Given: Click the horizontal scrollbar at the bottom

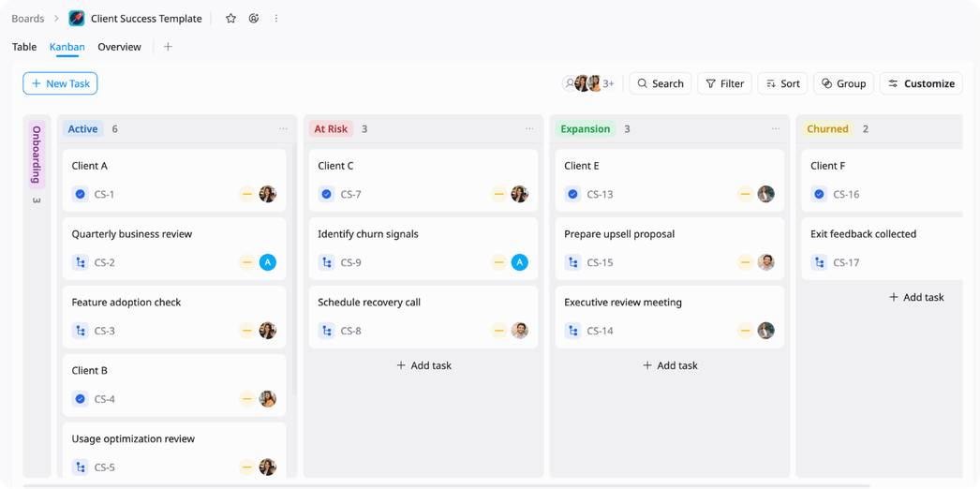Looking at the screenshot, I should coord(447,485).
